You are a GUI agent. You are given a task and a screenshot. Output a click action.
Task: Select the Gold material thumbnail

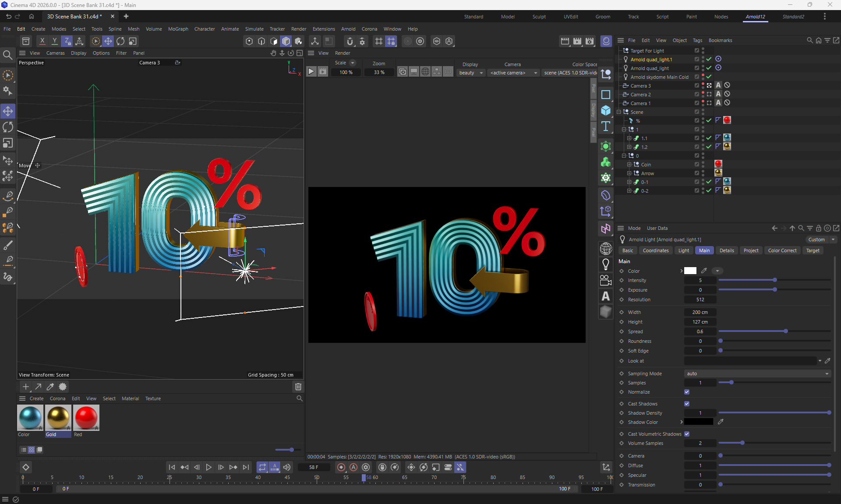58,418
